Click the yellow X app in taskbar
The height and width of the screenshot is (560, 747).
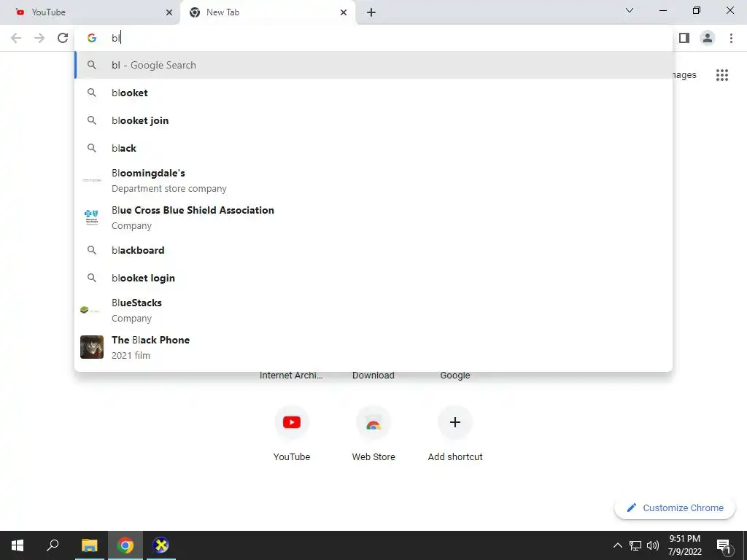pos(160,545)
